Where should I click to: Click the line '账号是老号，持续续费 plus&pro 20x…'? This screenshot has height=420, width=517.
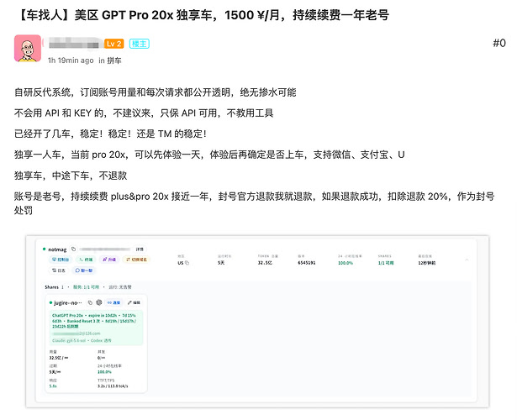tap(254, 203)
